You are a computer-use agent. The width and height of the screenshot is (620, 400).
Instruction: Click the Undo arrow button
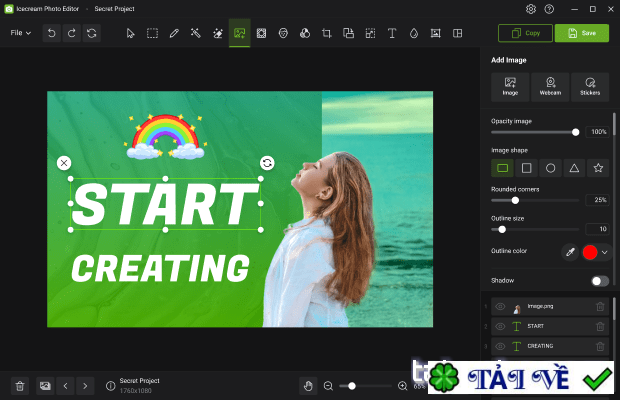point(51,33)
